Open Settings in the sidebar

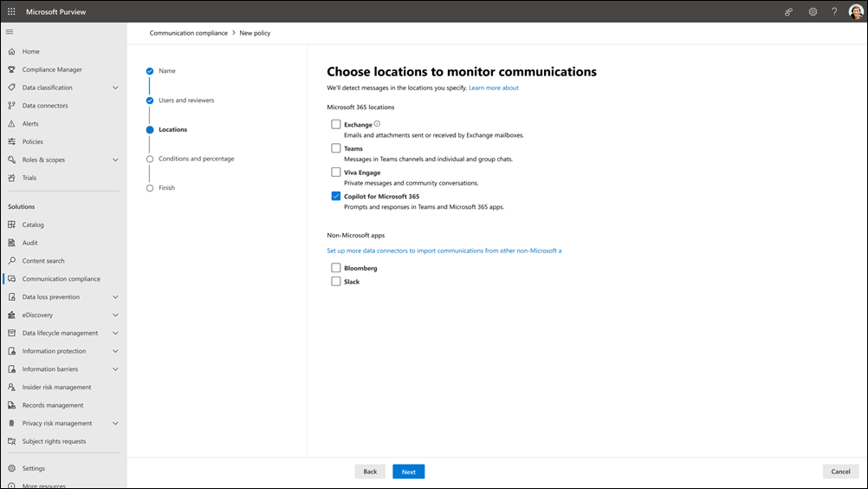pos(33,468)
